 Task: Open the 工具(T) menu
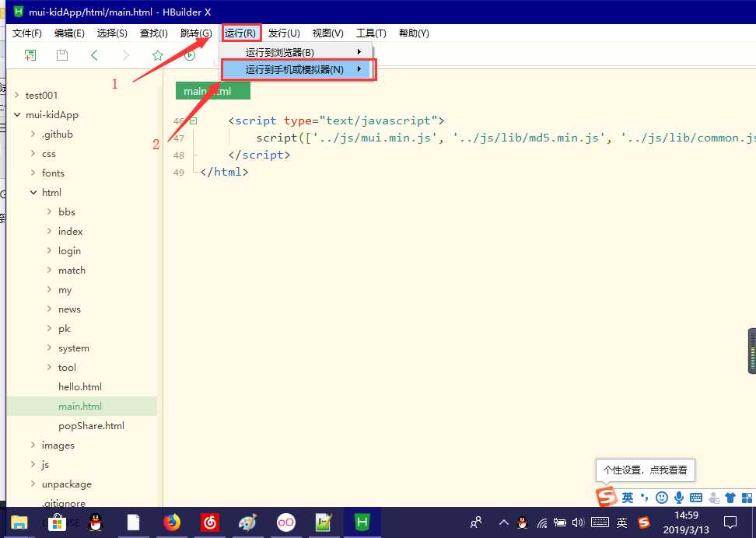[x=371, y=33]
